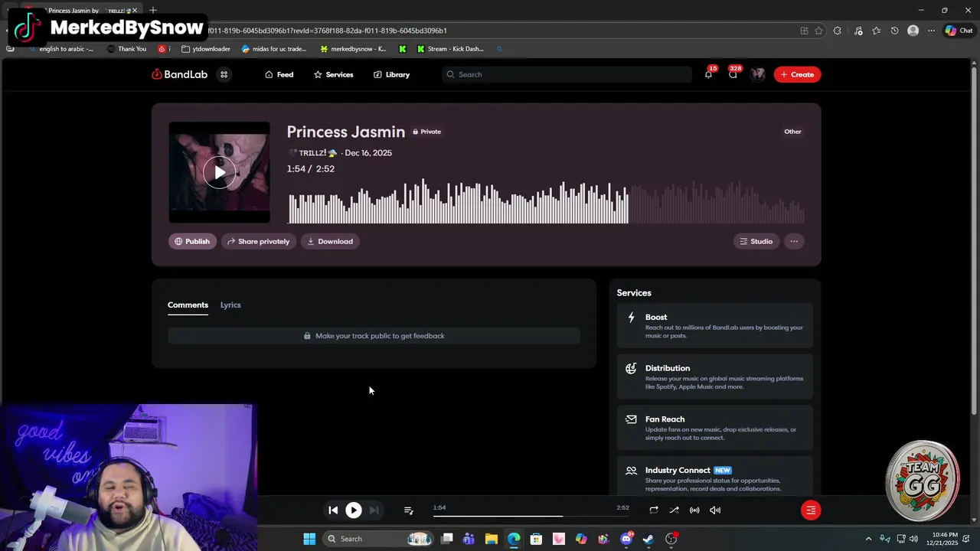Open the Distribution service
The image size is (980, 551).
[714, 377]
